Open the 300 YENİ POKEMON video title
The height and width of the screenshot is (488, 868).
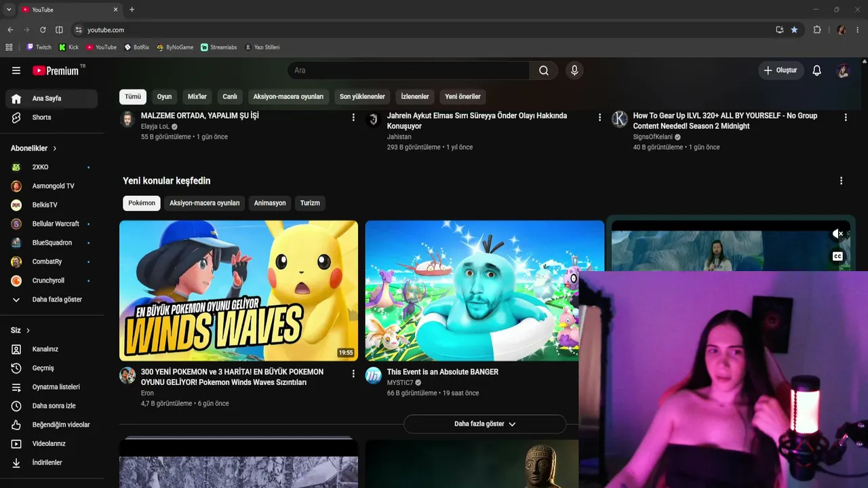[232, 378]
